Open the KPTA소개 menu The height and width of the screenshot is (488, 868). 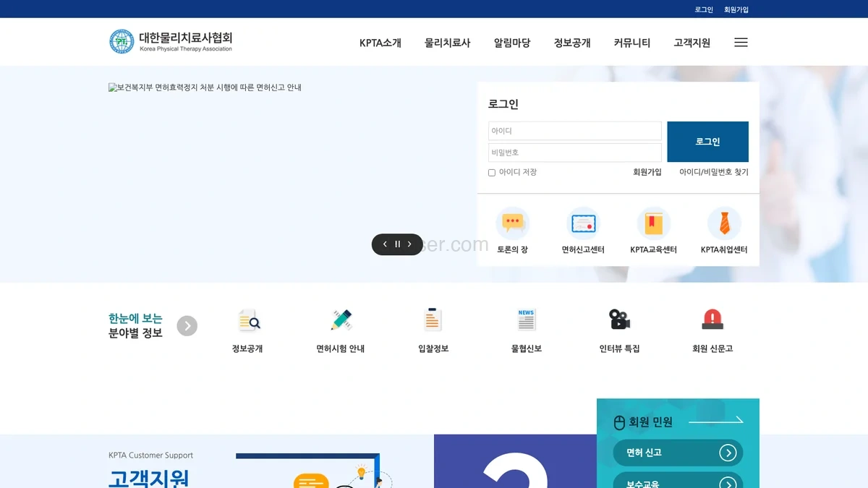pyautogui.click(x=380, y=43)
